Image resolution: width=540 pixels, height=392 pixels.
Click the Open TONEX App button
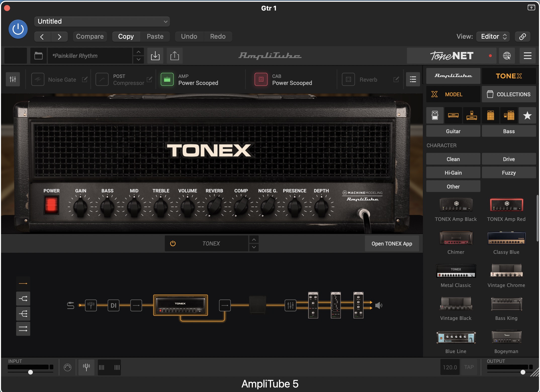392,243
